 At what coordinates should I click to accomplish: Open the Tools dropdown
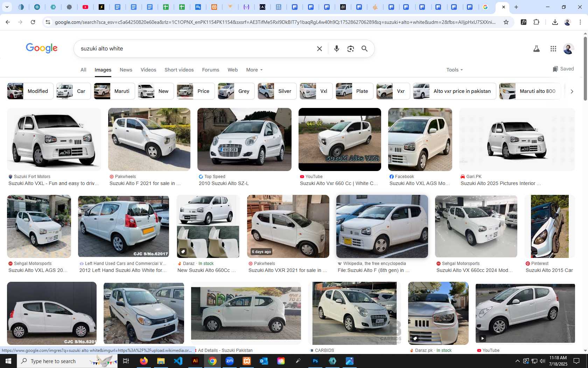(x=455, y=70)
